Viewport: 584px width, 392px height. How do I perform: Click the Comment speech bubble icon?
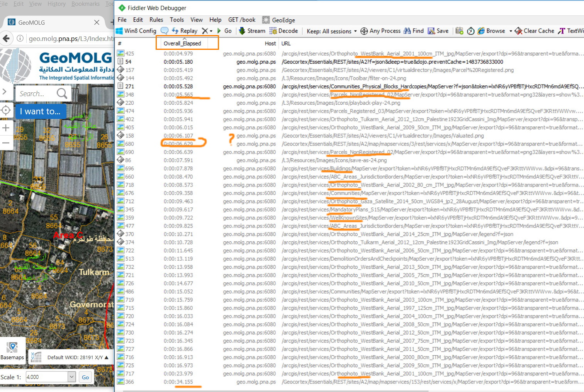(165, 31)
